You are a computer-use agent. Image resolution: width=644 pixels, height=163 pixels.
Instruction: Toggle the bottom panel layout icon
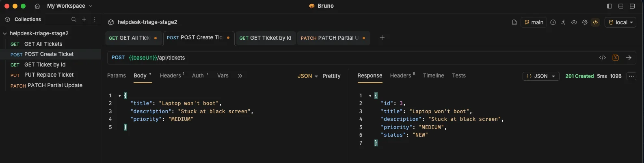click(x=621, y=6)
